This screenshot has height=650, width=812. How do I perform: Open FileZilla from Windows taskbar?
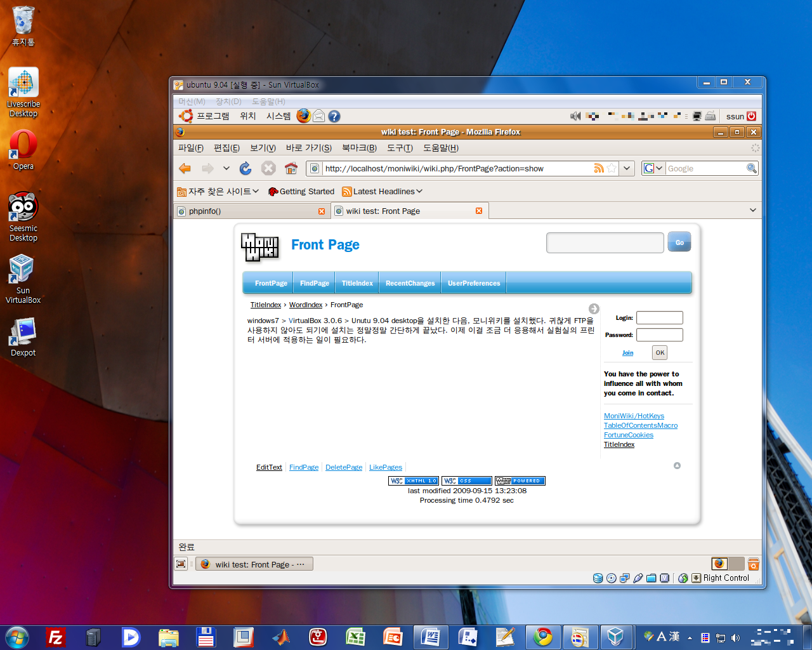(x=56, y=637)
